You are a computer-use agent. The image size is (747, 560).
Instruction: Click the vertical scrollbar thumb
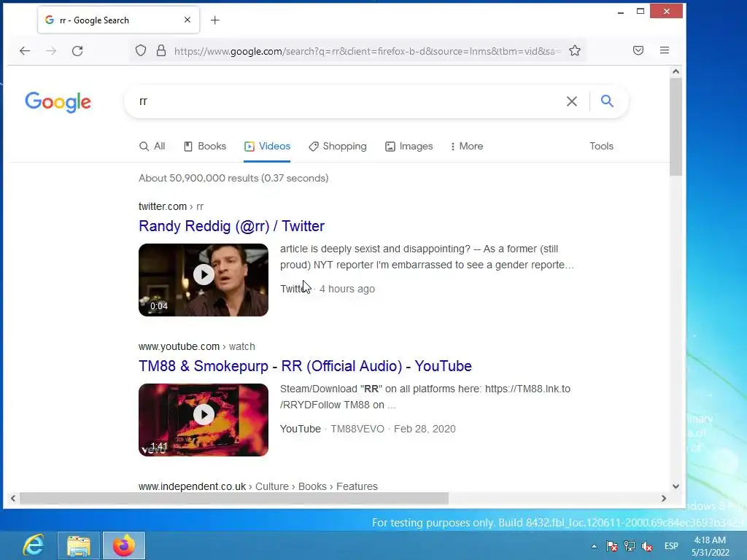tap(676, 127)
